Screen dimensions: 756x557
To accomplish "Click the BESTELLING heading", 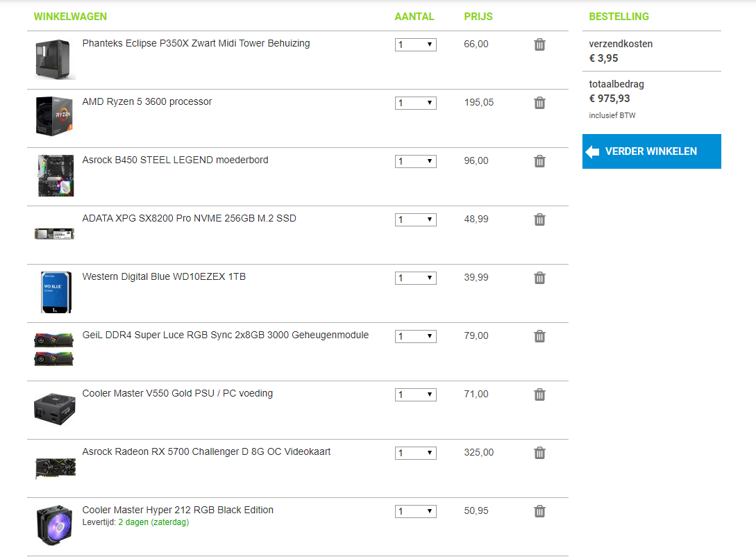I will 619,17.
